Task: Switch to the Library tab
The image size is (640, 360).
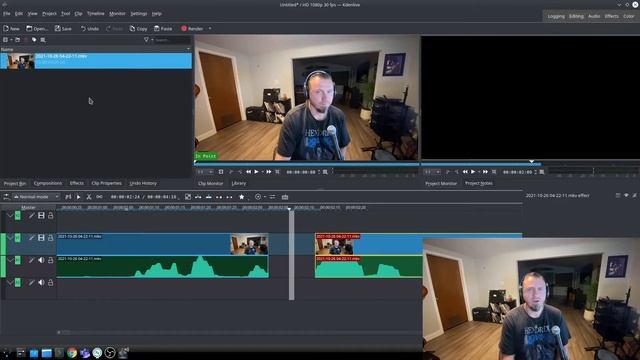Action: coord(238,184)
